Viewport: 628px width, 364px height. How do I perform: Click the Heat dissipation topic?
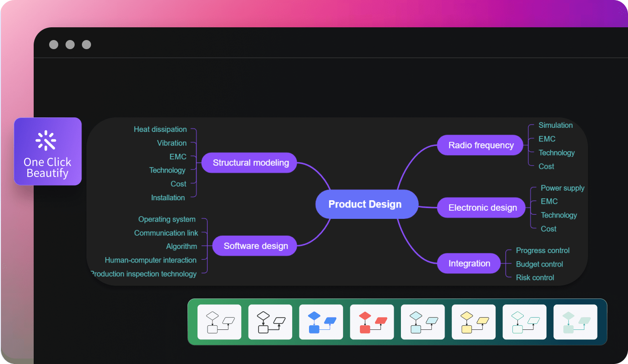(x=160, y=129)
